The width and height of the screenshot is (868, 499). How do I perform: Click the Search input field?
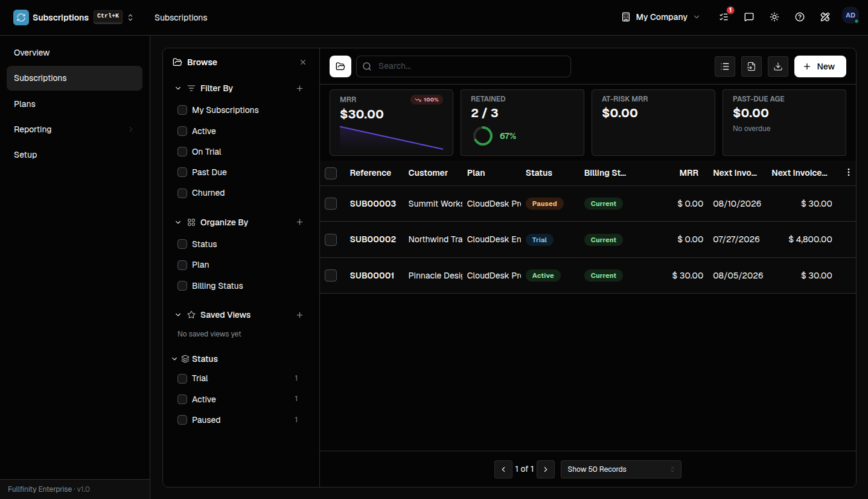tap(464, 66)
